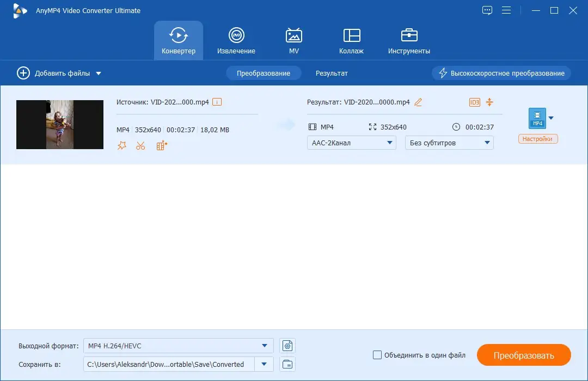Click the video enhancement filmstrip icon

[x=161, y=145]
